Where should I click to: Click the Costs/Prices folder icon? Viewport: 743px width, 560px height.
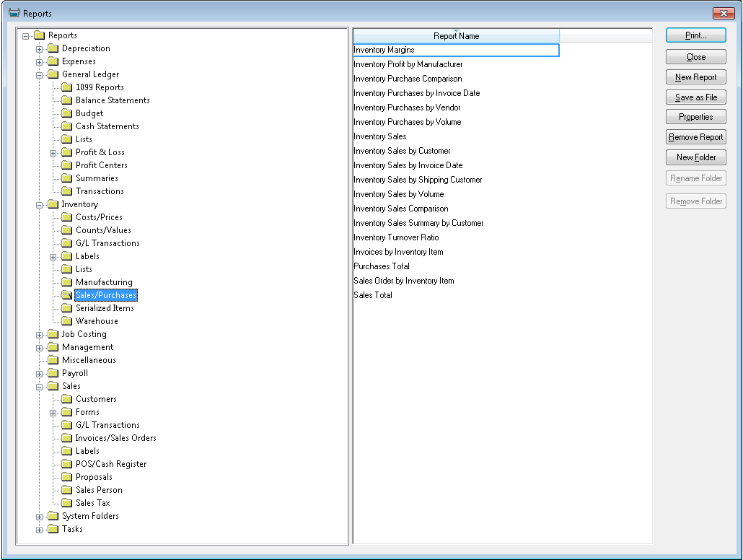pos(67,217)
